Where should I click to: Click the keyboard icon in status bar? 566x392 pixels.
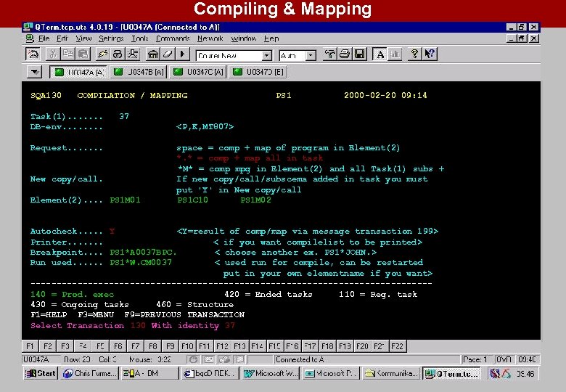pos(209,359)
